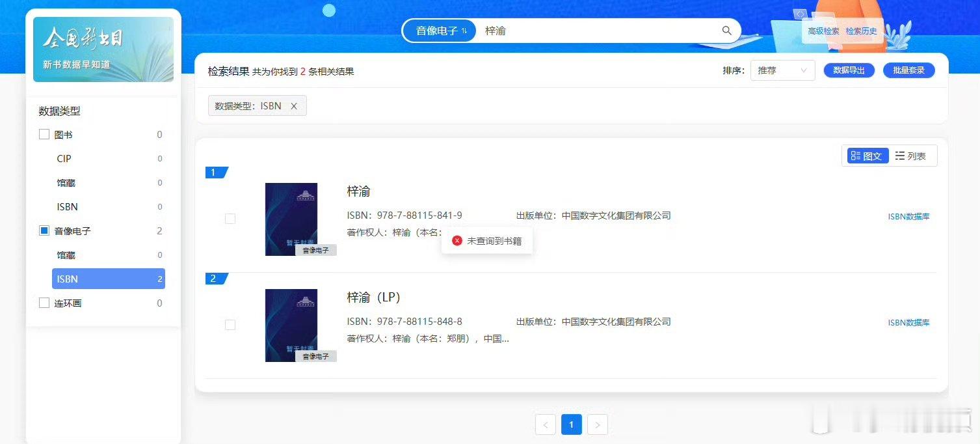
Task: Click 出版单位 text of result 梓渝（LP）
Action: (594, 322)
